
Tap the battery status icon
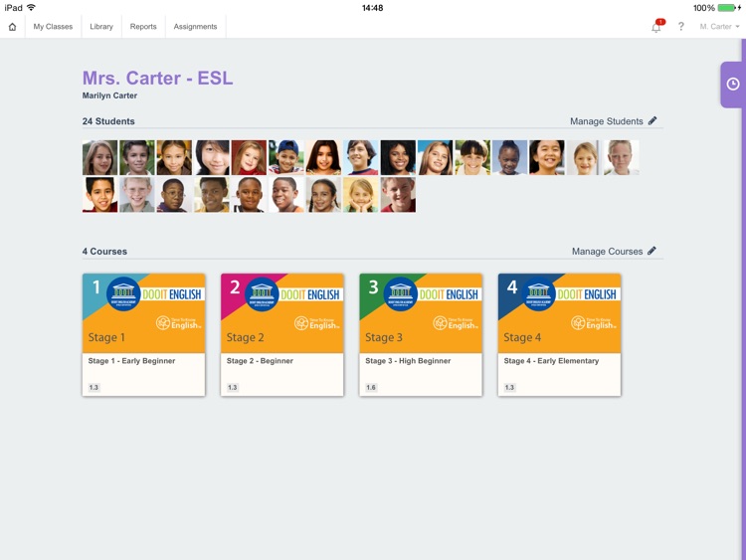click(727, 8)
